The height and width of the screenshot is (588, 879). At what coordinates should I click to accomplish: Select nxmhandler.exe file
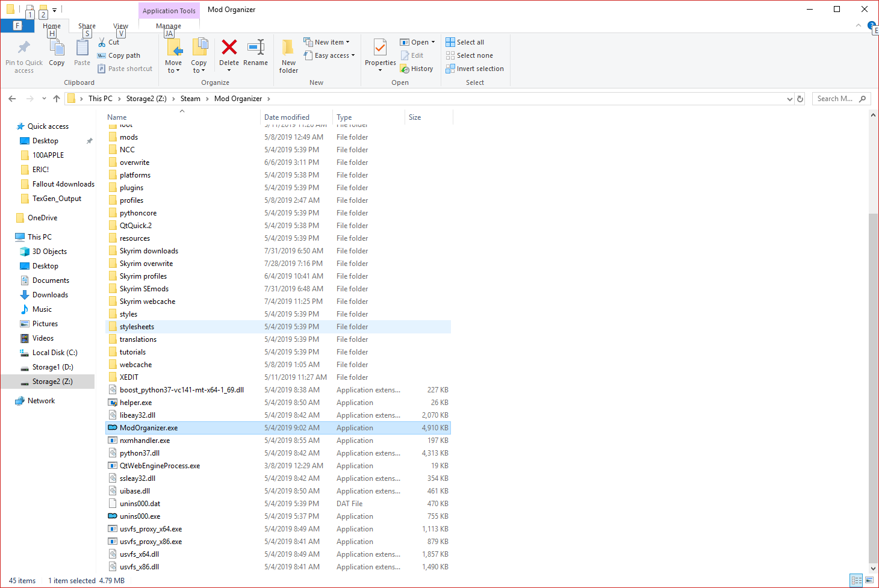(x=278, y=441)
